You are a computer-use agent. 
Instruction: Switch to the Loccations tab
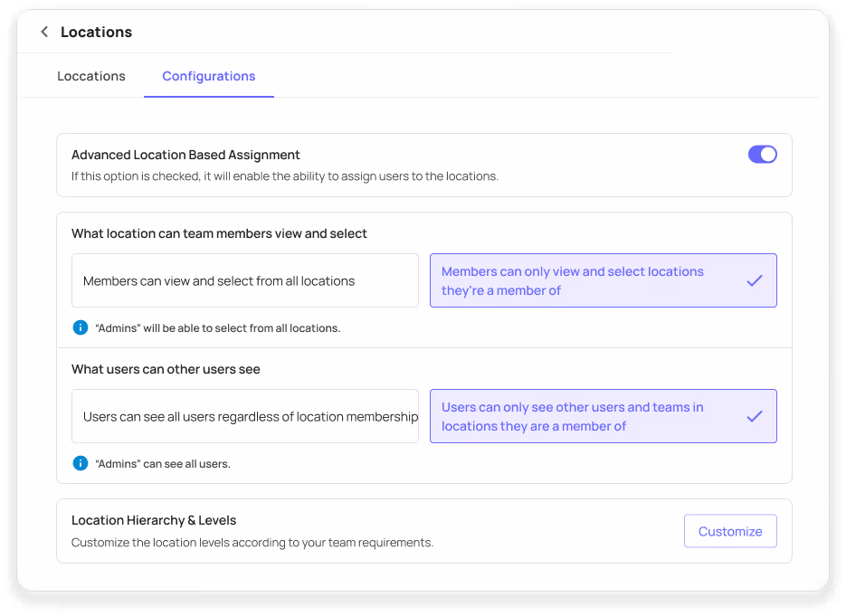point(91,76)
